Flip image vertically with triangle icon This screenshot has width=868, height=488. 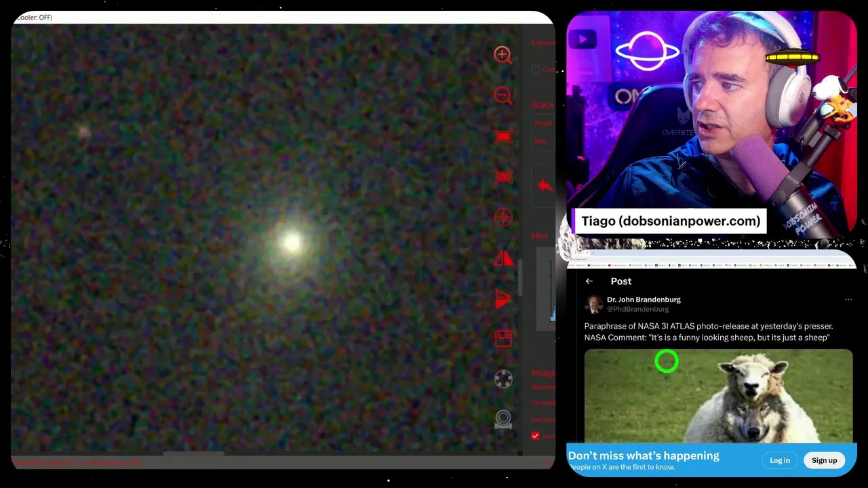(x=503, y=298)
